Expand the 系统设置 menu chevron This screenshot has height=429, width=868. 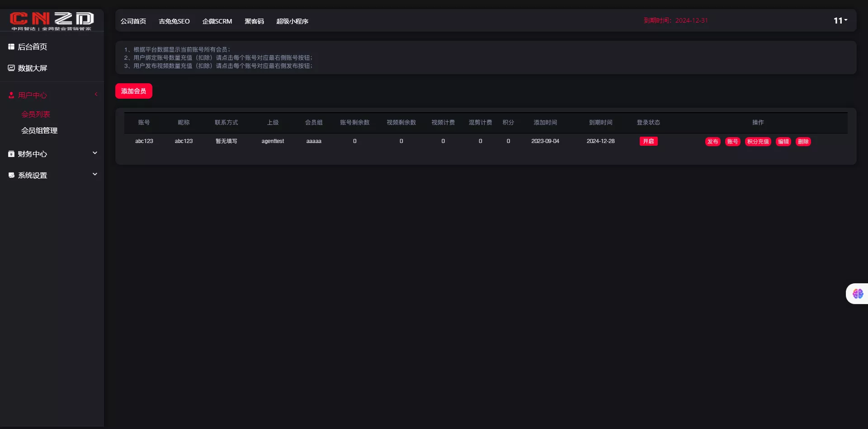point(95,174)
